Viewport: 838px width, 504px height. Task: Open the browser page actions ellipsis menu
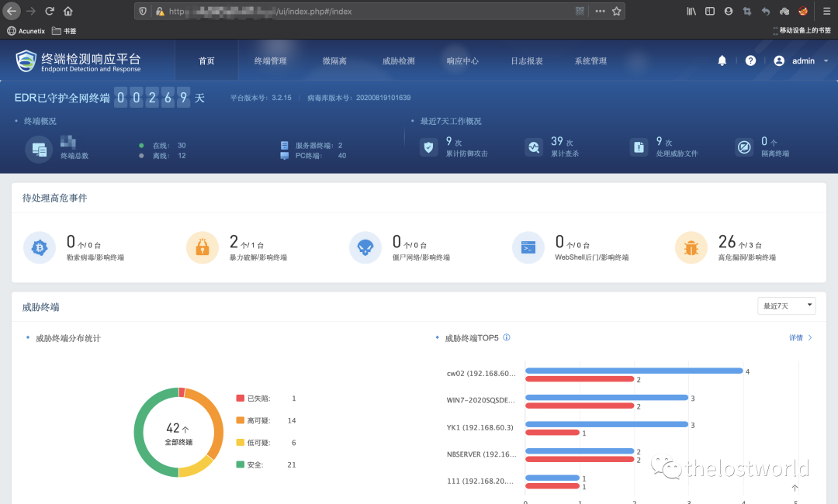(600, 12)
